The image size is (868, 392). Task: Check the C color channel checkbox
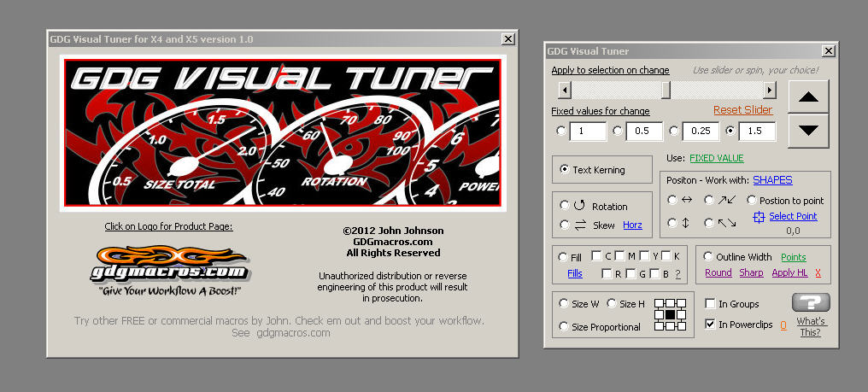(x=596, y=256)
